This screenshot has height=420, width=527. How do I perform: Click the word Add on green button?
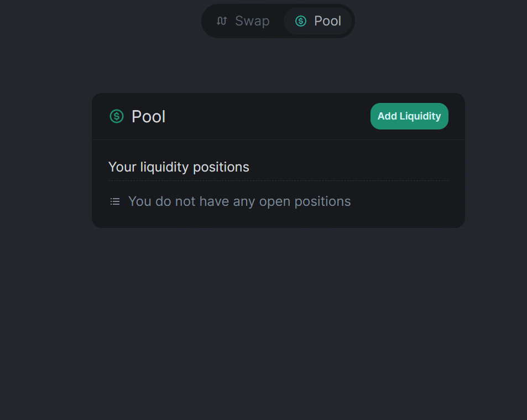pyautogui.click(x=387, y=116)
